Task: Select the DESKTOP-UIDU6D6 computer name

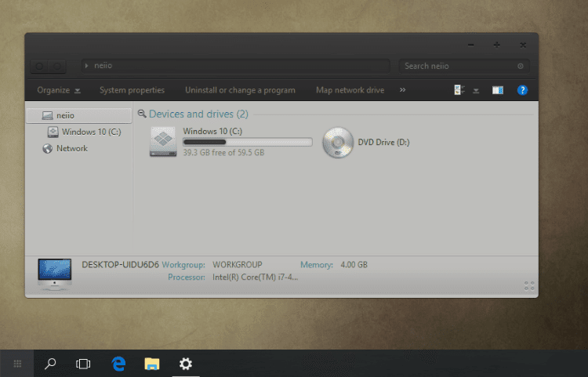Action: (x=121, y=265)
